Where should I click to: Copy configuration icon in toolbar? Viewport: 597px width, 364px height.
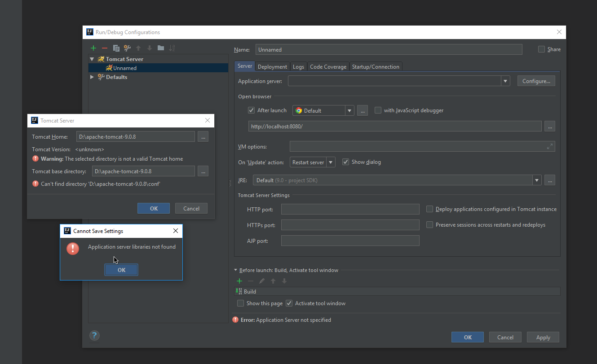[116, 48]
